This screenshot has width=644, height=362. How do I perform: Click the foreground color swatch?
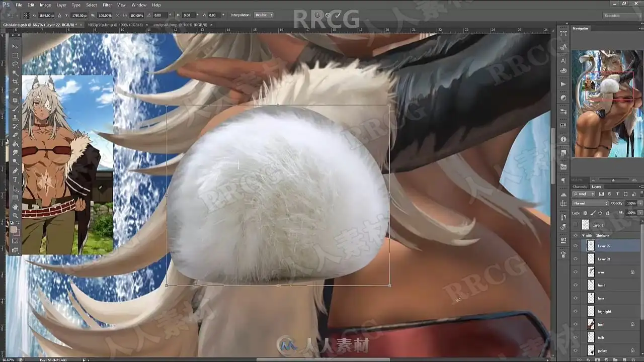coord(14,229)
